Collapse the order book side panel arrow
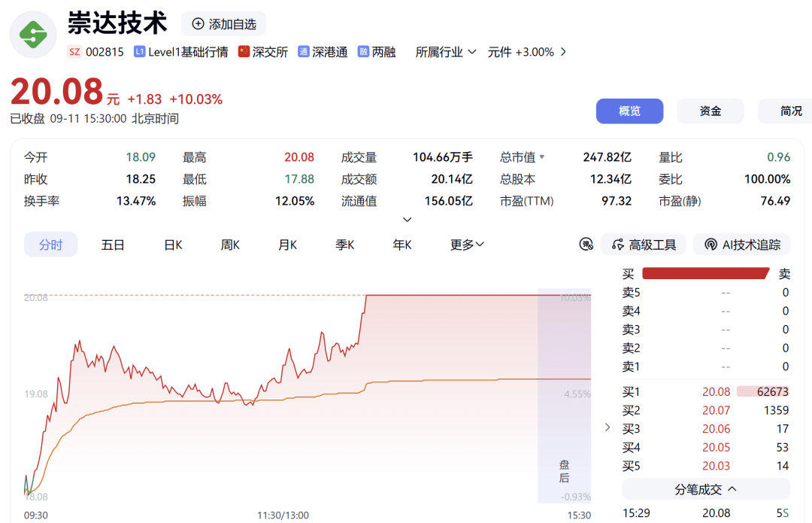 point(607,427)
